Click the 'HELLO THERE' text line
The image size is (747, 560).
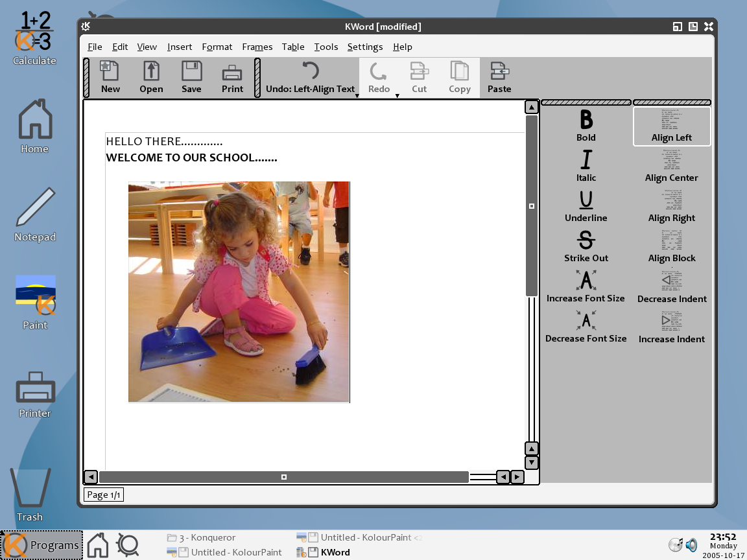[164, 141]
